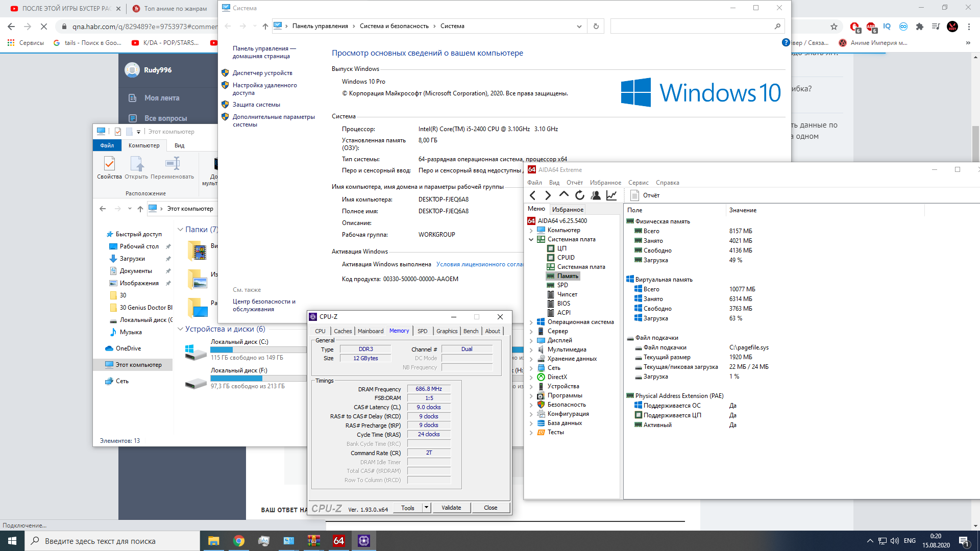Open Tools dropdown arrow in CPU-Z
Viewport: 980px width, 551px height.
[x=427, y=508]
